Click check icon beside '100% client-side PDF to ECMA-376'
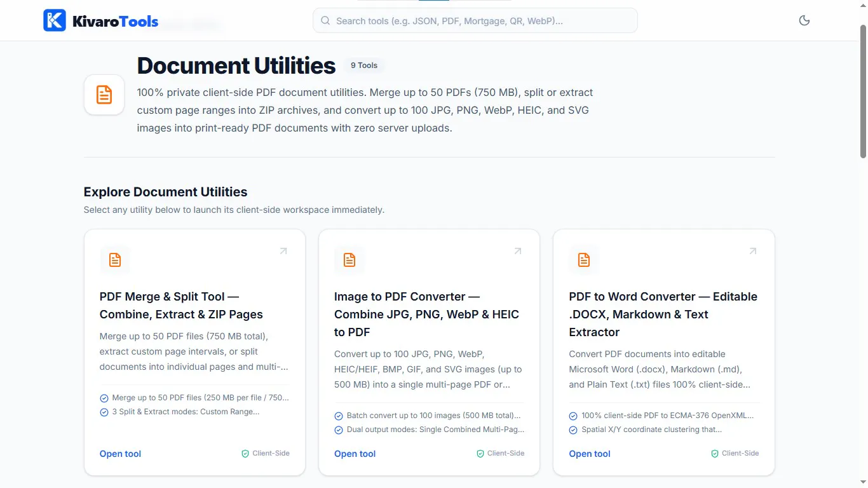 tap(573, 416)
